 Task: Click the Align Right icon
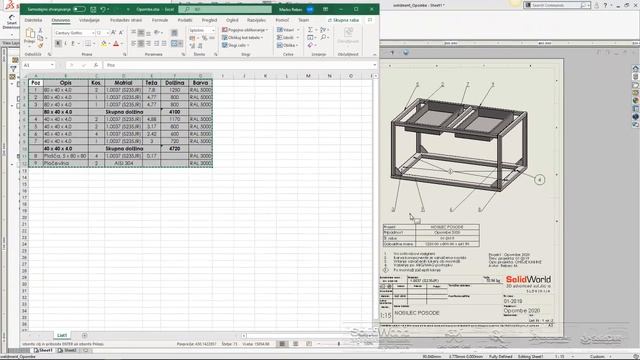[149, 43]
